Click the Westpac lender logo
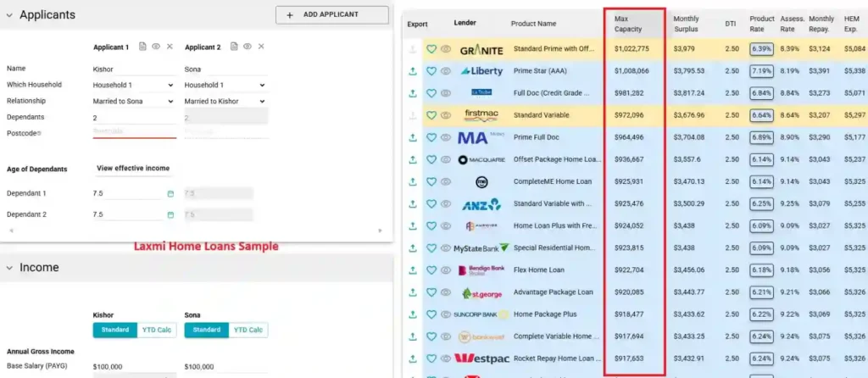 tap(481, 359)
